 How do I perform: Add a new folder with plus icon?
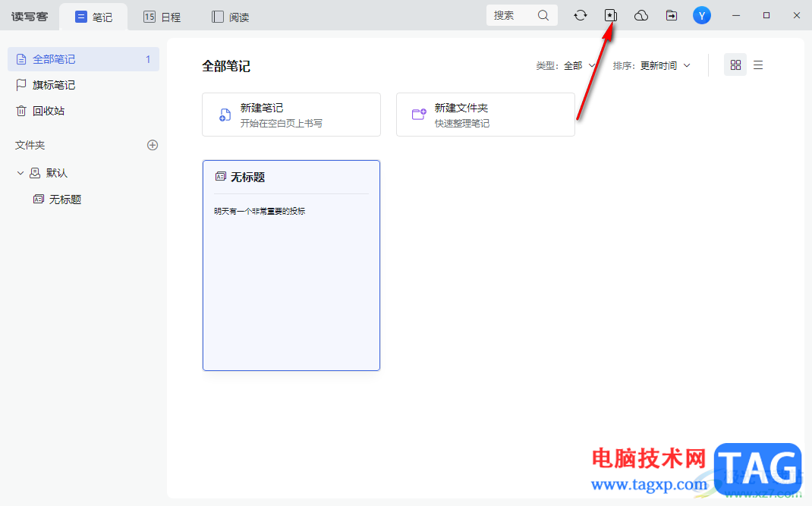[x=153, y=145]
